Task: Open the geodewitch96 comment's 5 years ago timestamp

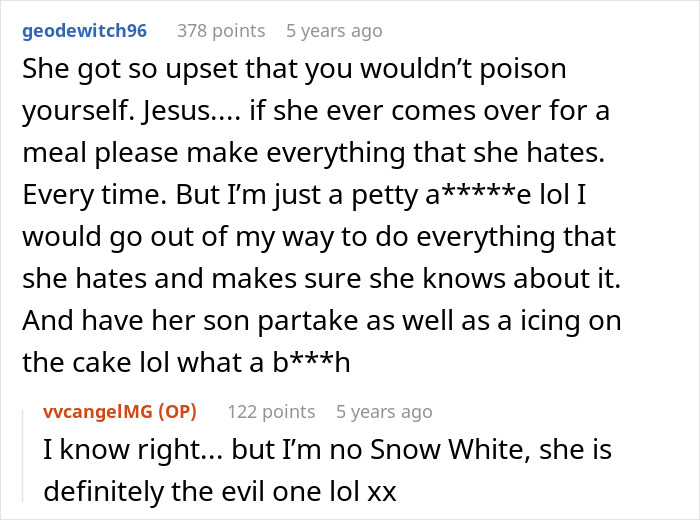Action: pyautogui.click(x=334, y=31)
